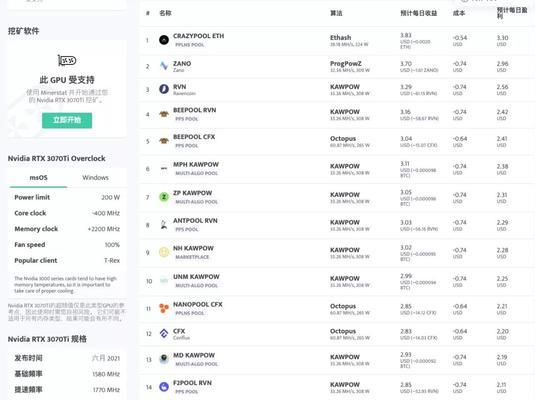
Task: Click Octopus algorithm in NANOPOOL CFX row
Action: (343, 306)
